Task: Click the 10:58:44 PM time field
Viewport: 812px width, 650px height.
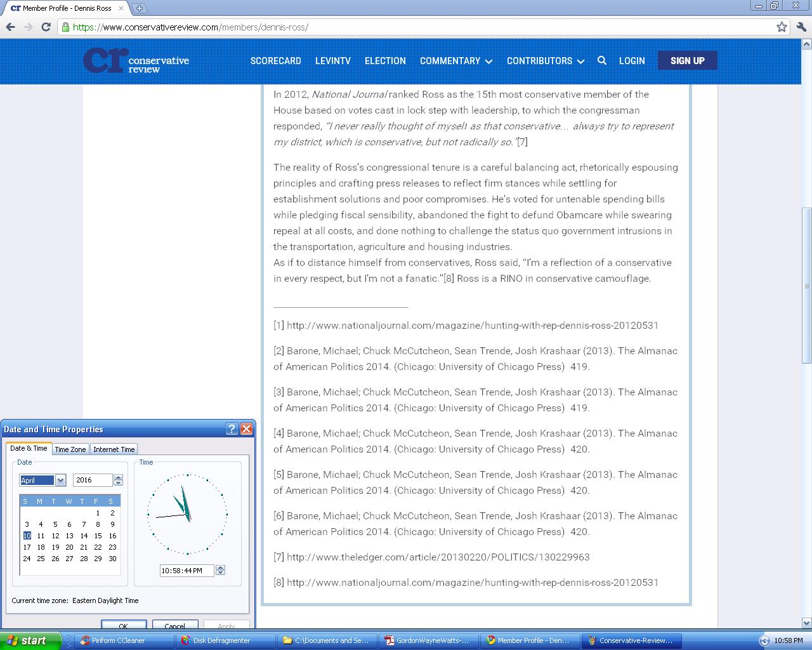Action: click(187, 570)
